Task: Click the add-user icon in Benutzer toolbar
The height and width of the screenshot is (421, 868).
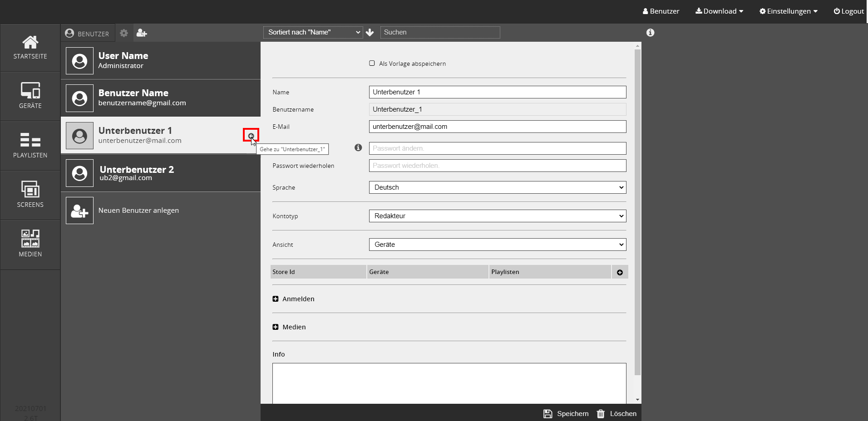Action: tap(142, 33)
